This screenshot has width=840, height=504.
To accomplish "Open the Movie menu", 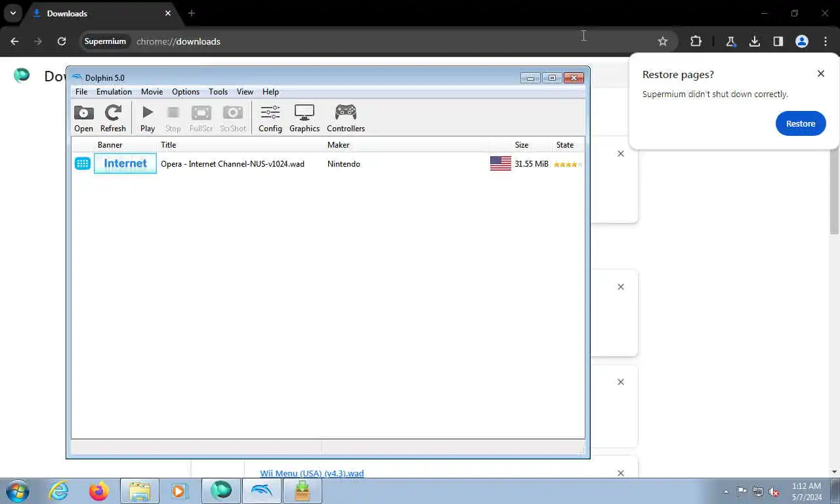I will (152, 92).
